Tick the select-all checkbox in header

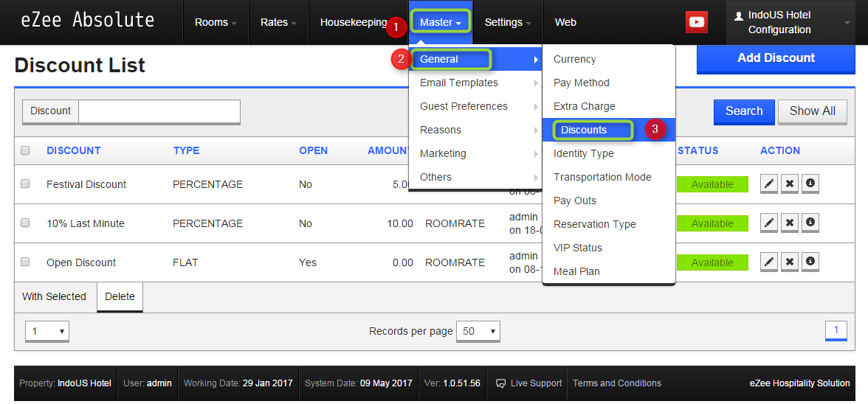[25, 150]
